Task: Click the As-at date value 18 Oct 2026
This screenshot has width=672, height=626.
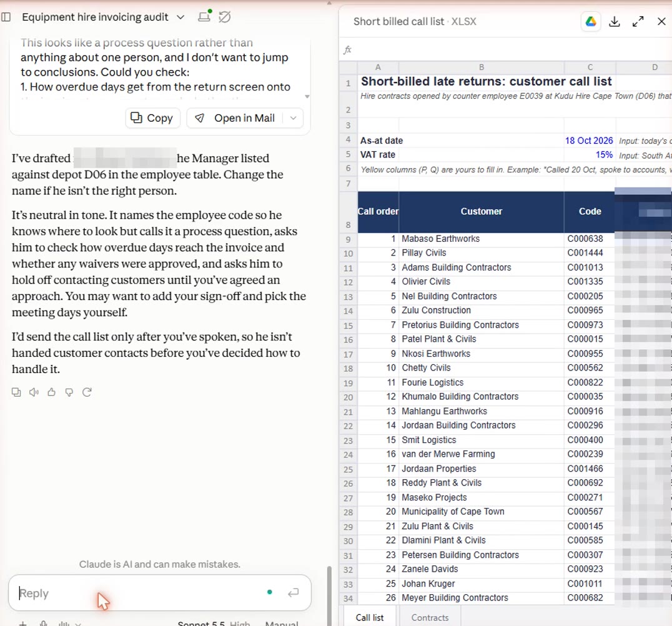Action: click(x=589, y=141)
